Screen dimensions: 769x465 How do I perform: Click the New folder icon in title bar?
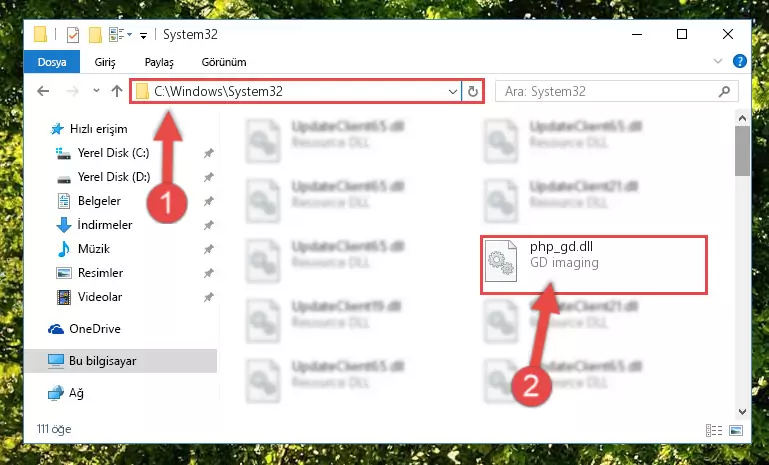(95, 35)
